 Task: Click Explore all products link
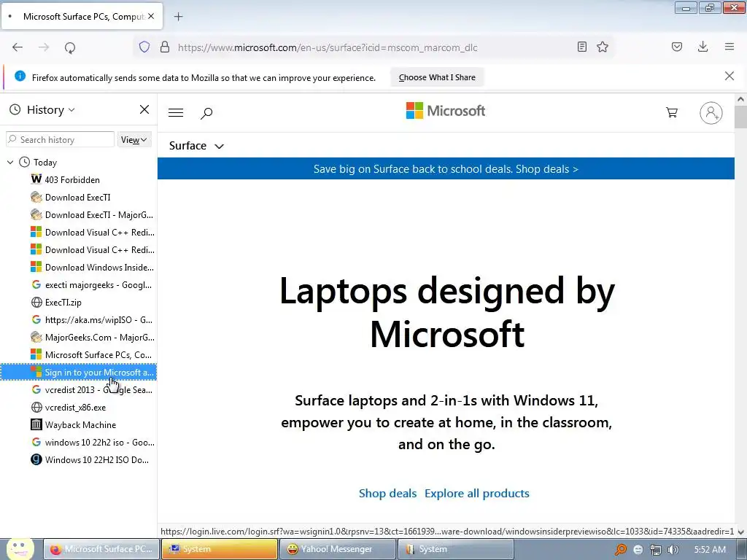pyautogui.click(x=477, y=494)
